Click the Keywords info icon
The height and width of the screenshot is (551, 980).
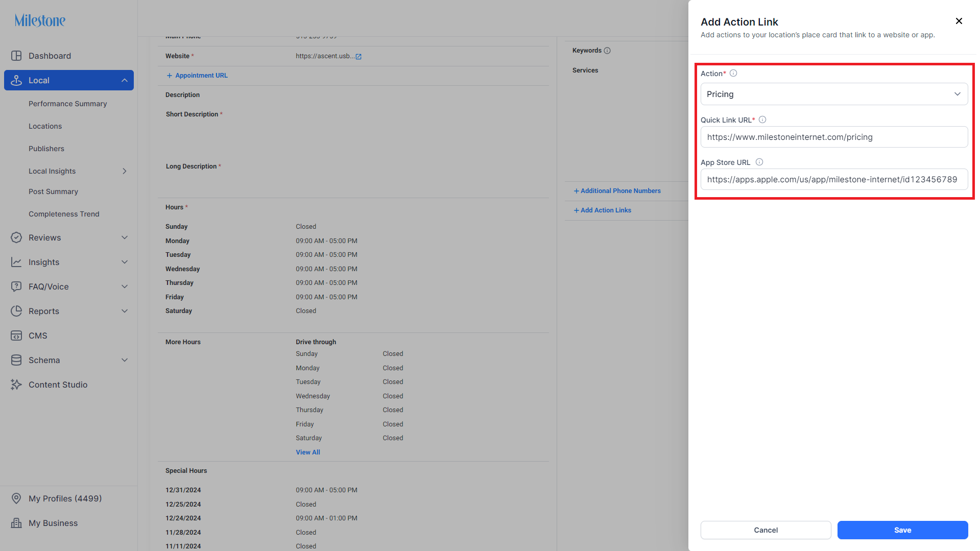pyautogui.click(x=607, y=51)
